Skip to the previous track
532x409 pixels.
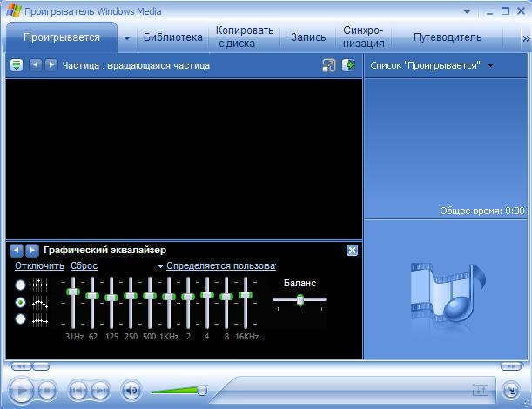[78, 391]
